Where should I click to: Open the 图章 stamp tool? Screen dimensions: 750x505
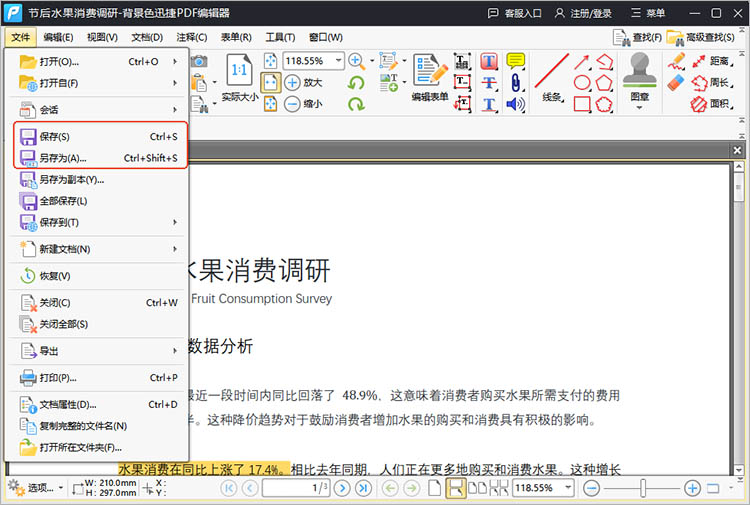point(640,80)
